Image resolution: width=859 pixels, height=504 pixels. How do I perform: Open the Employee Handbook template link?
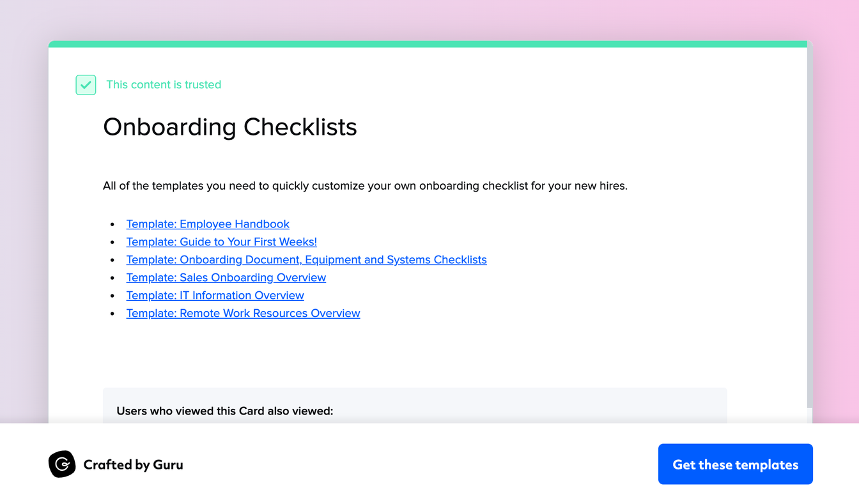[x=208, y=224]
